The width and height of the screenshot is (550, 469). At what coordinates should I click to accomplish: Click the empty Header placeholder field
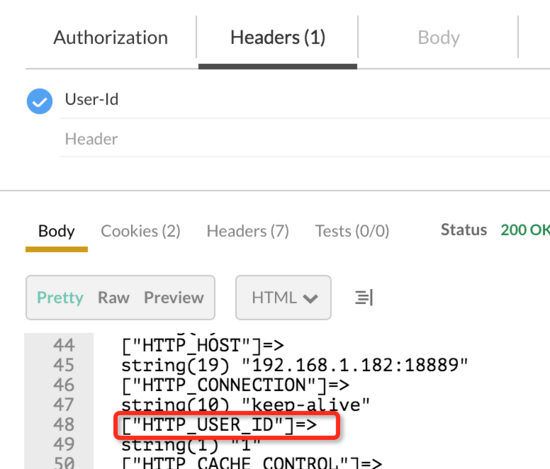click(x=305, y=139)
